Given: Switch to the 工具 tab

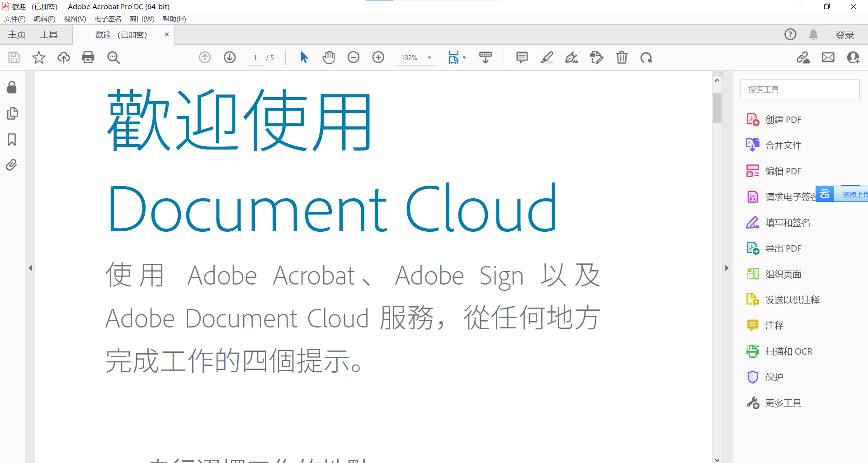Looking at the screenshot, I should click(49, 35).
